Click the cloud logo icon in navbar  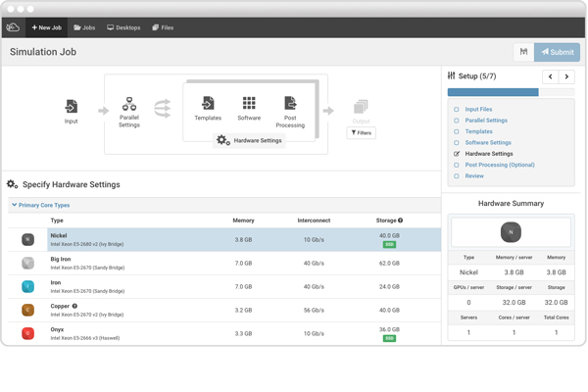point(13,27)
